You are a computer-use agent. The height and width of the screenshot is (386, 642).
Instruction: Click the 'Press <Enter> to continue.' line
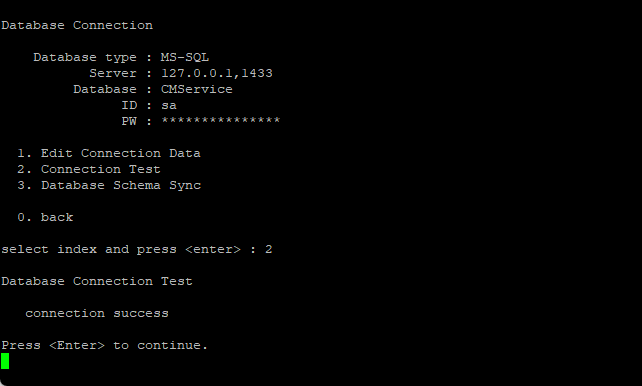104,345
